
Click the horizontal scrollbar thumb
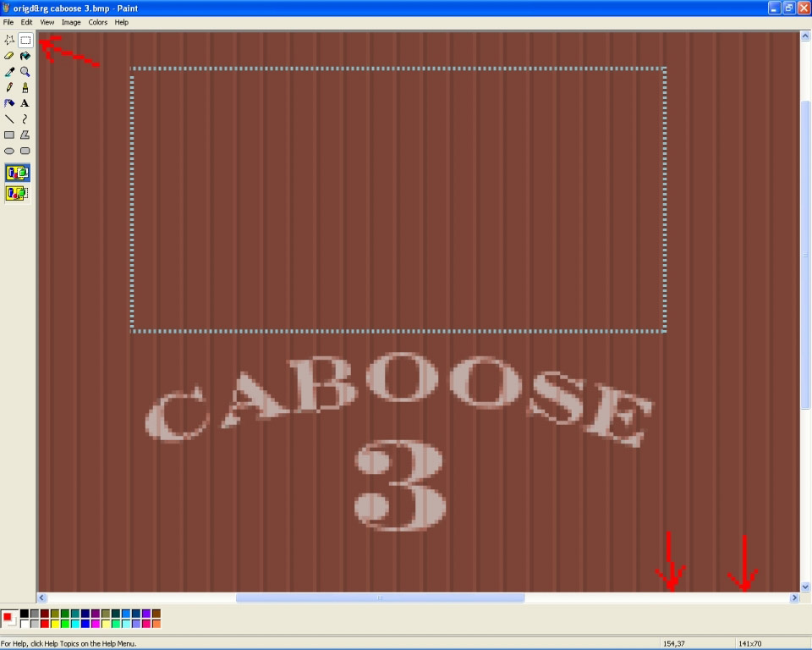point(380,598)
